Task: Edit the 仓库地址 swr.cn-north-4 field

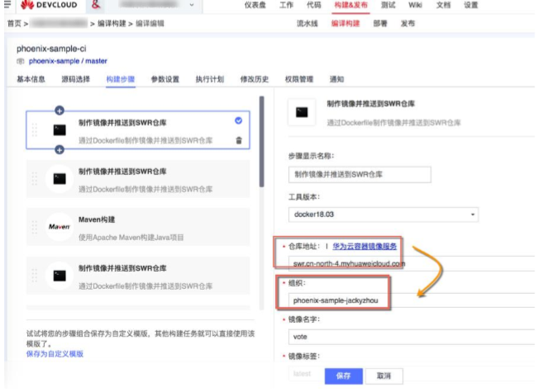Action: pos(411,263)
